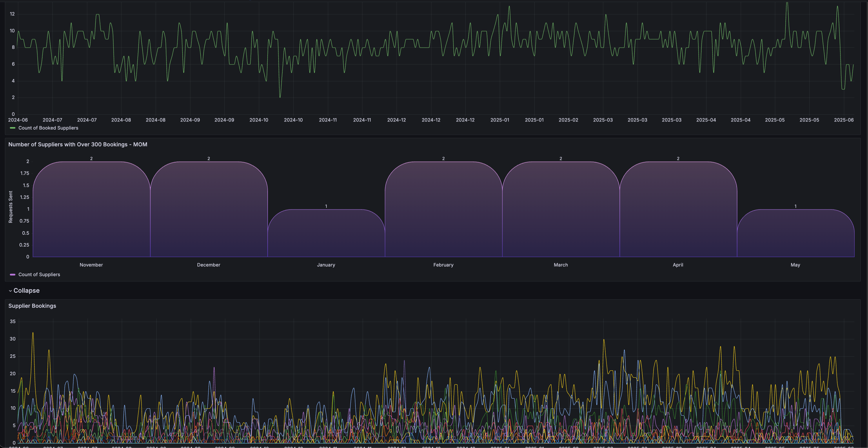Click the 1.75 y-axis tick label

tap(25, 173)
